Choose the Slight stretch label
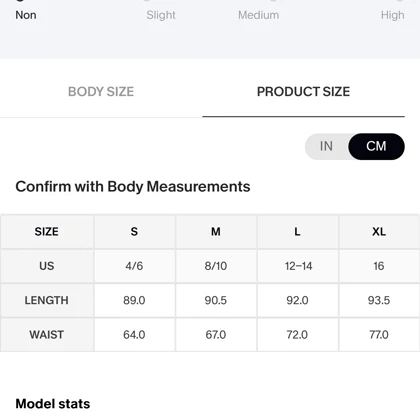 click(x=161, y=15)
